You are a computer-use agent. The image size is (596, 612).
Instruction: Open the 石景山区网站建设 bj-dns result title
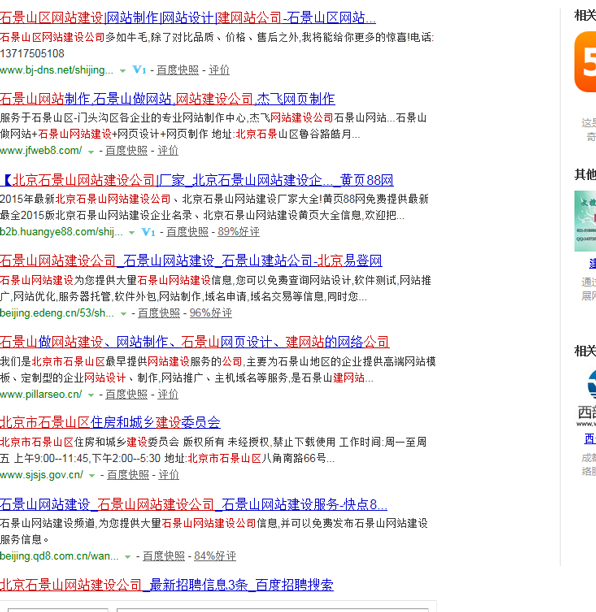click(188, 18)
